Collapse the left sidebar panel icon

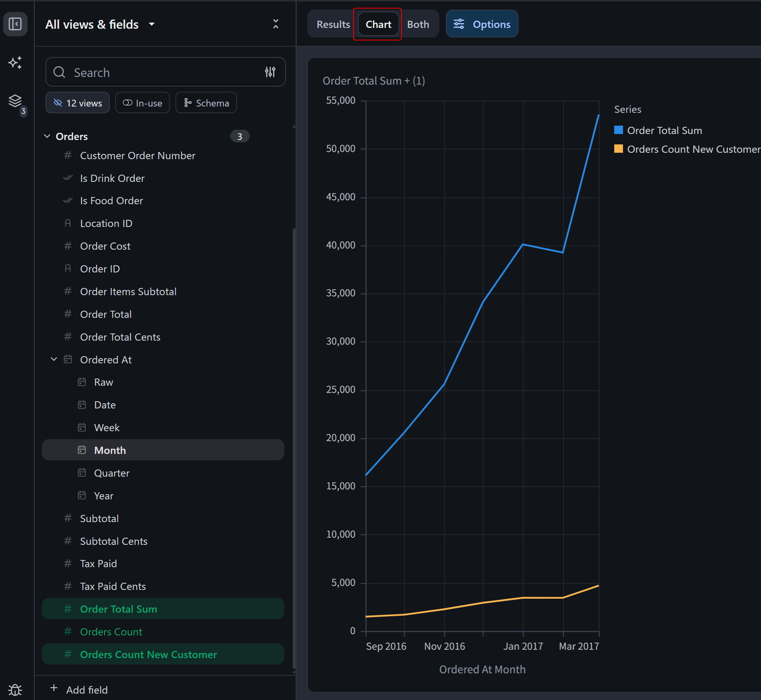(x=15, y=24)
